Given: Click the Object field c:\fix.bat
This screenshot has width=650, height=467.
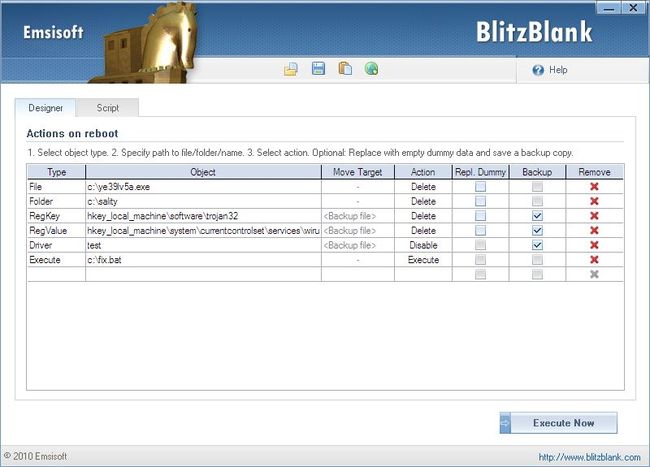Looking at the screenshot, I should tap(203, 259).
